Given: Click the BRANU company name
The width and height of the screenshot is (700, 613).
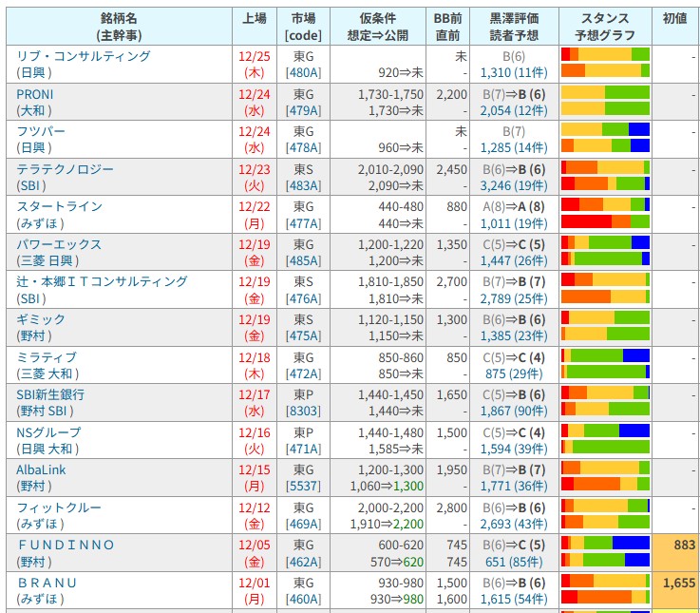Looking at the screenshot, I should coord(47,583).
